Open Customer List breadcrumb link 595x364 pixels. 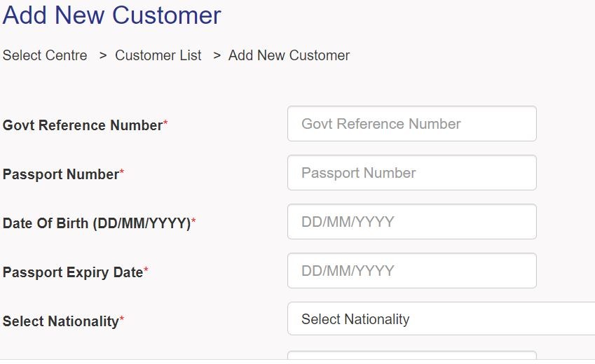coord(158,55)
